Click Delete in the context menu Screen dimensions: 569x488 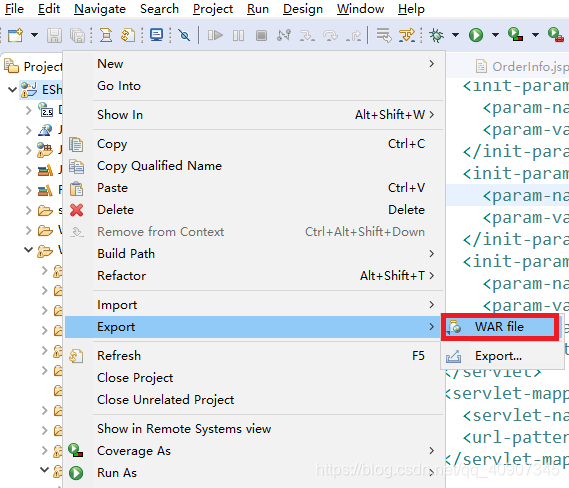[x=254, y=210]
